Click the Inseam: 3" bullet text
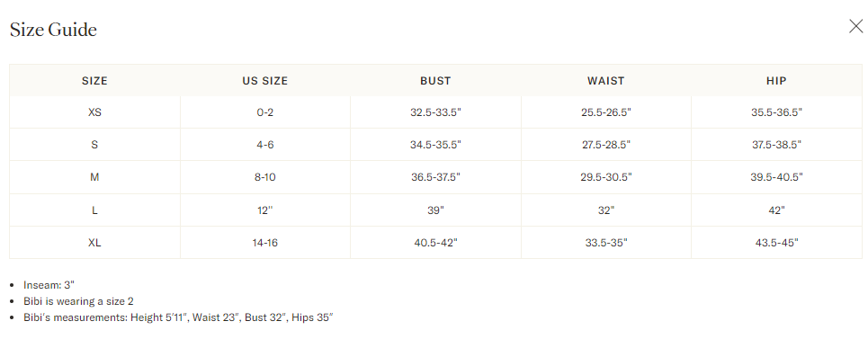The height and width of the screenshot is (348, 868). click(x=49, y=285)
